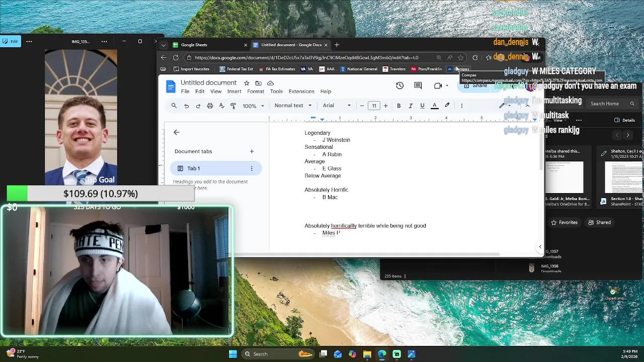Check the cloud document status icon

(270, 83)
